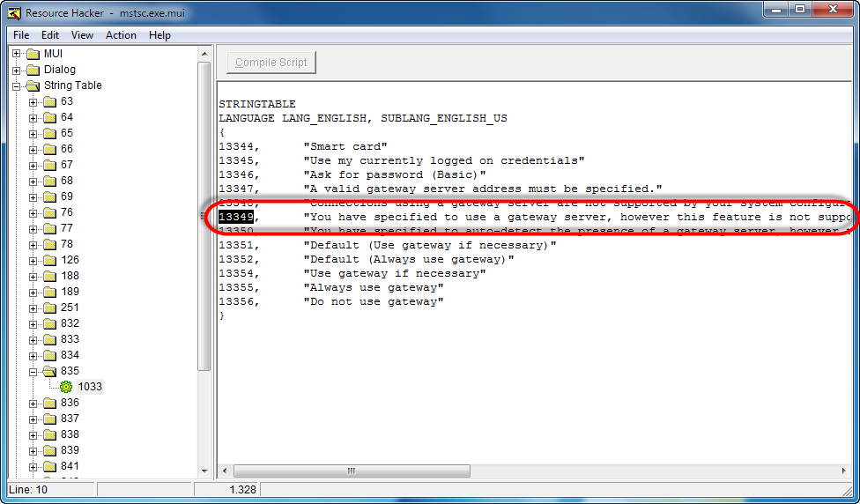Open the Action menu
The image size is (860, 504).
tap(121, 35)
